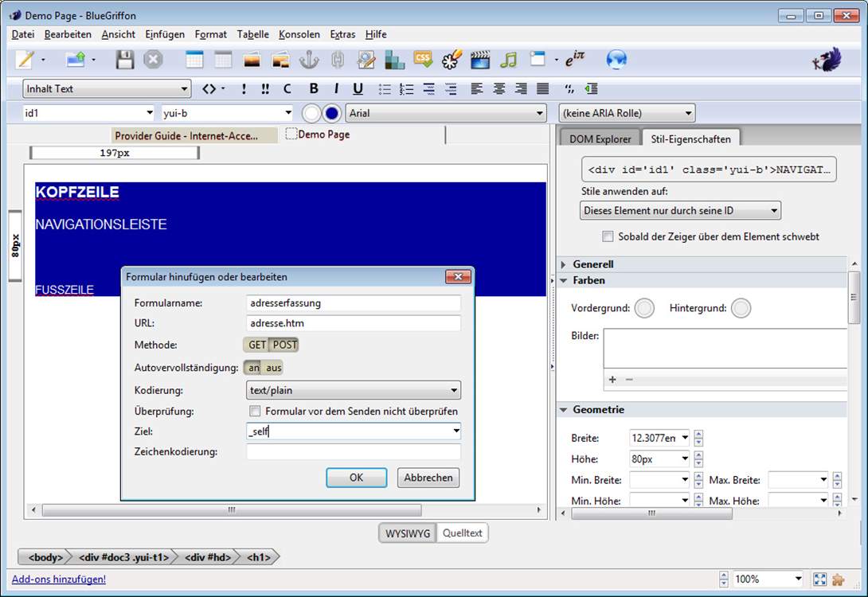Pick the Vordergrund color swatch
Image resolution: width=868 pixels, height=597 pixels.
[644, 308]
